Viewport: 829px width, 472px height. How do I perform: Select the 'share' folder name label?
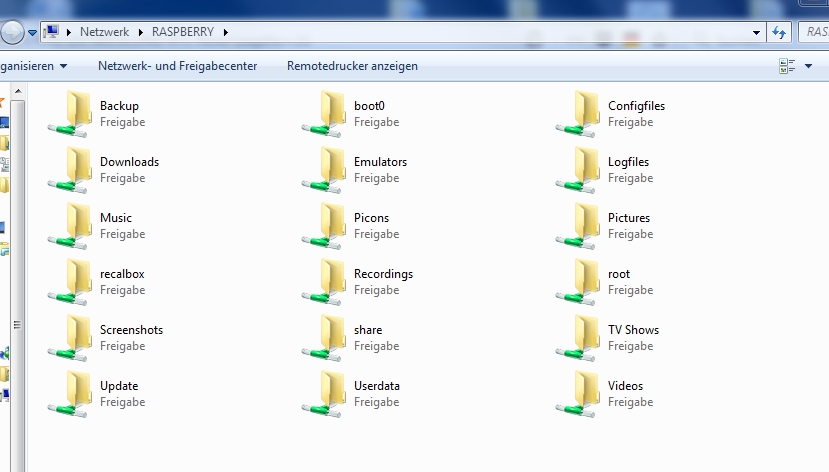368,330
